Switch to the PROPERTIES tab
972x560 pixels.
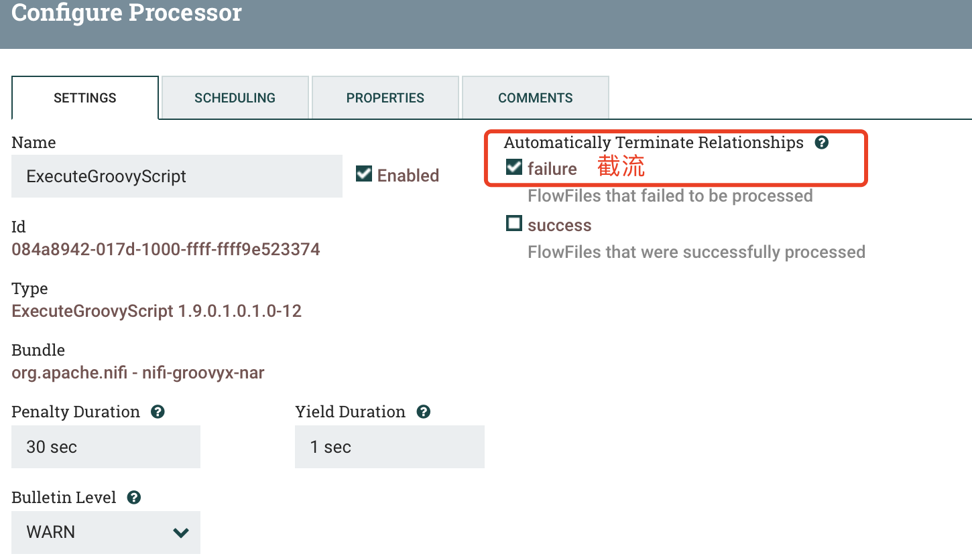pyautogui.click(x=385, y=98)
